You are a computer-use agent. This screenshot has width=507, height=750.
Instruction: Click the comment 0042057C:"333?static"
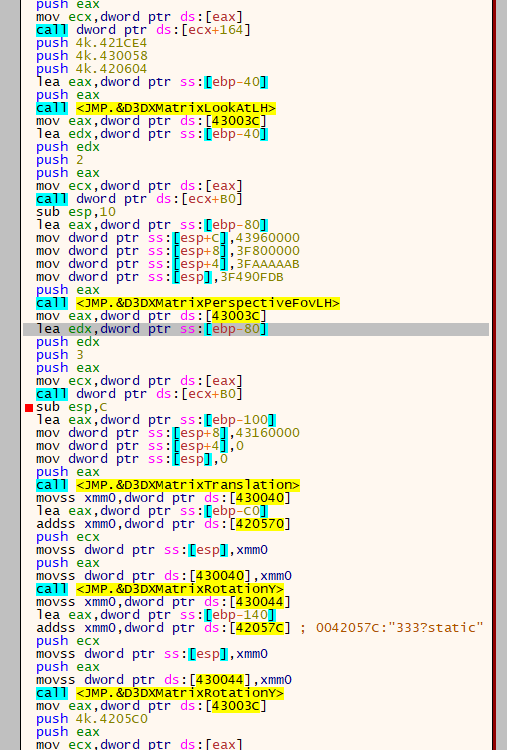click(399, 628)
